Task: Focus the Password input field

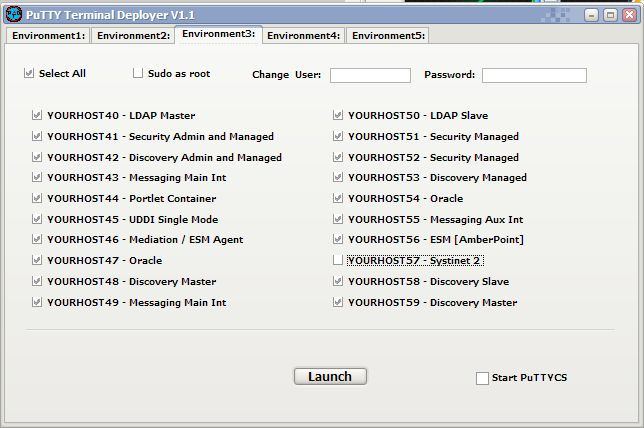Action: (533, 75)
